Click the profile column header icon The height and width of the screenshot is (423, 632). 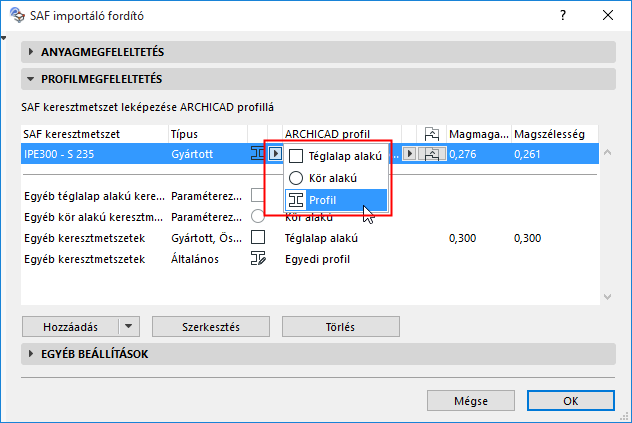[x=432, y=134]
